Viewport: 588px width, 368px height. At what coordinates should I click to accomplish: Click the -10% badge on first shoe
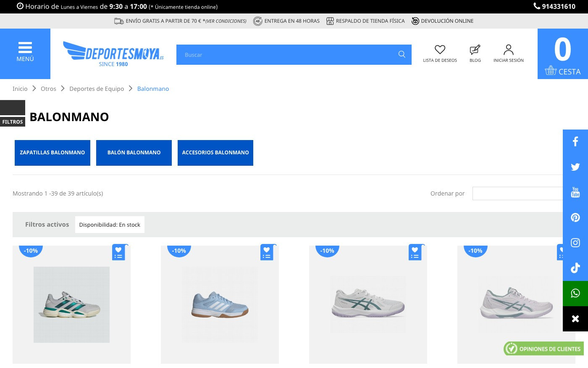point(31,251)
